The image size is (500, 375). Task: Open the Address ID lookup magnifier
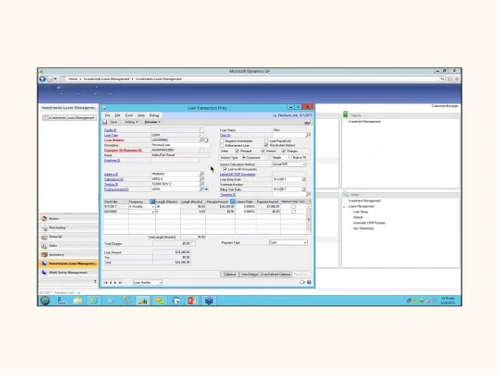202,174
